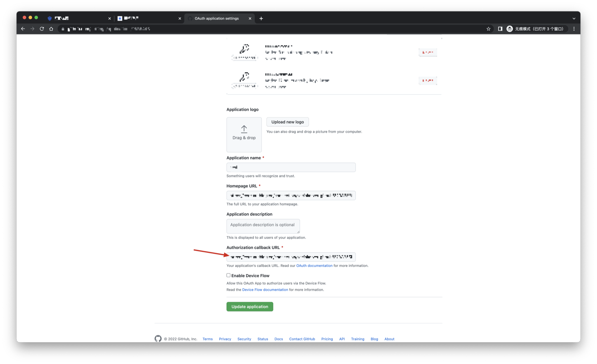Open the Pricing link in the footer
The width and height of the screenshot is (597, 364).
(327, 339)
